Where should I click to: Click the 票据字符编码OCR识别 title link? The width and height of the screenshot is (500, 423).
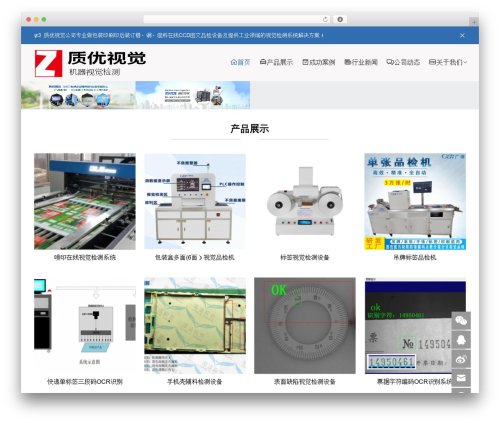tap(415, 382)
